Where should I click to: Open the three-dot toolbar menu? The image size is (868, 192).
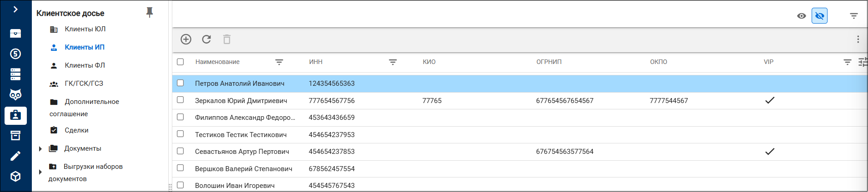[858, 39]
